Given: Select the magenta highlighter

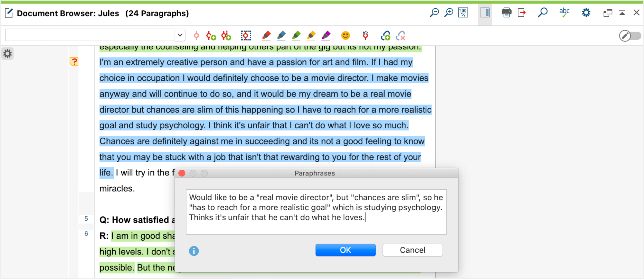Looking at the screenshot, I should [x=326, y=35].
